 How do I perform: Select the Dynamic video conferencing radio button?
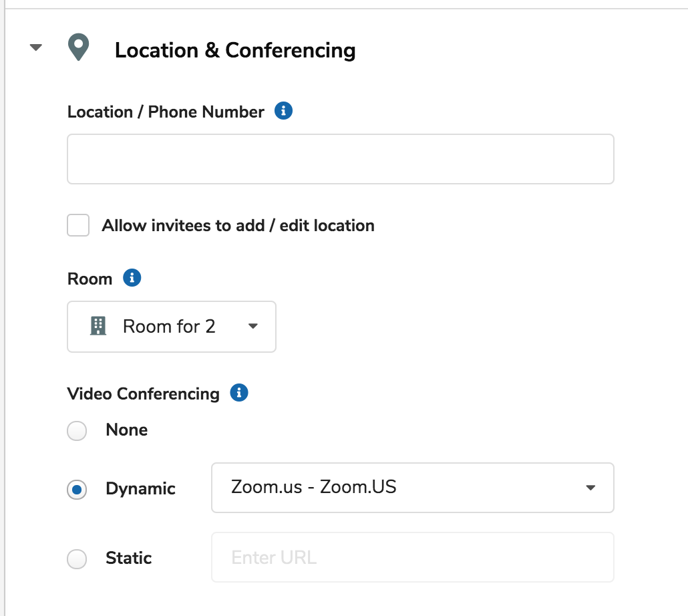[77, 490]
